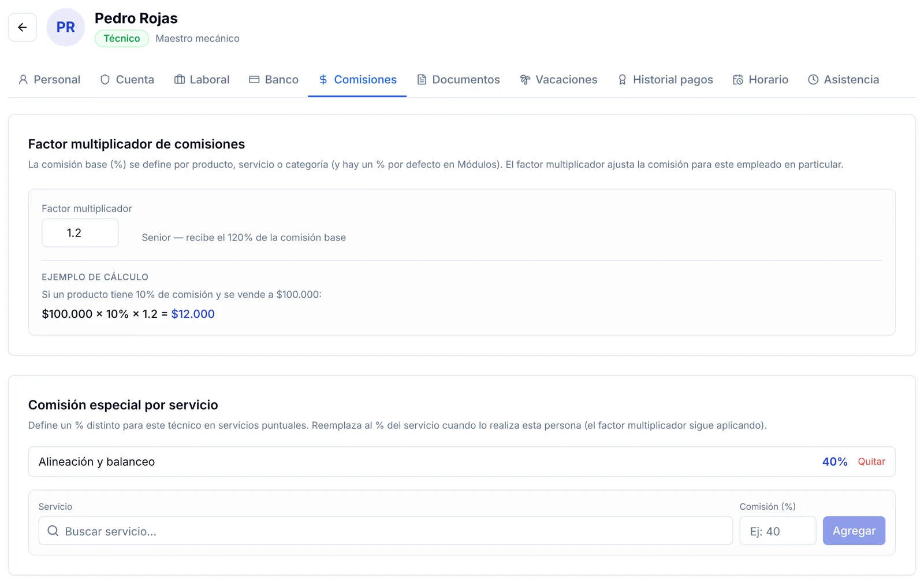The height and width of the screenshot is (582, 924).
Task: Click the Servicio field label
Action: coord(55,507)
